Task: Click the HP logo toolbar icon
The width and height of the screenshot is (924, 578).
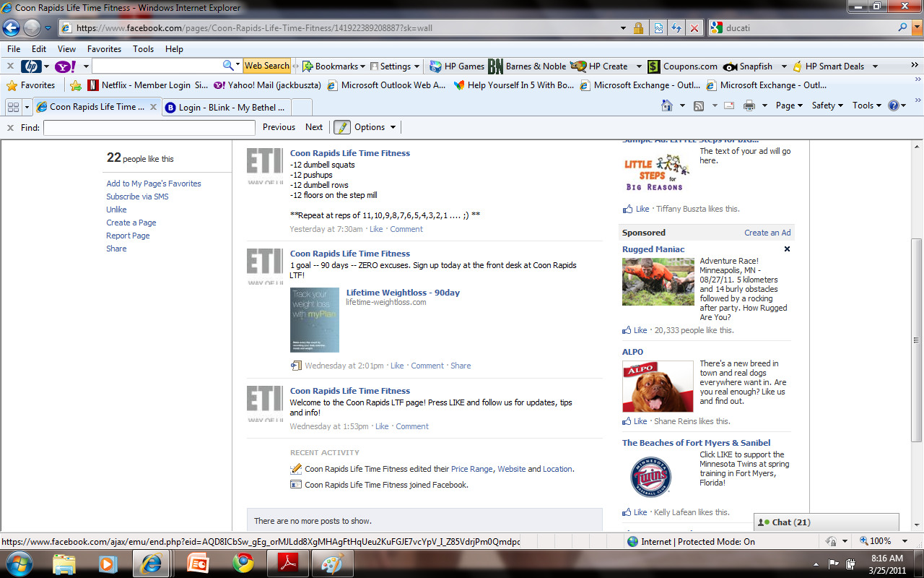Action: coord(31,66)
